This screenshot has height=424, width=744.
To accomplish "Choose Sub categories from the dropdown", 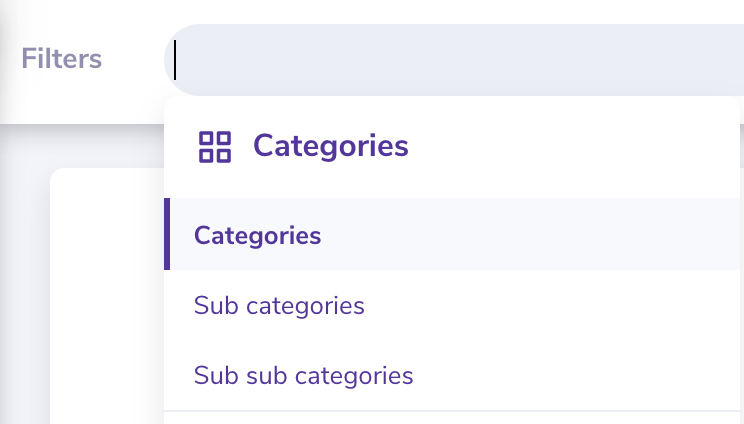I will (x=452, y=305).
